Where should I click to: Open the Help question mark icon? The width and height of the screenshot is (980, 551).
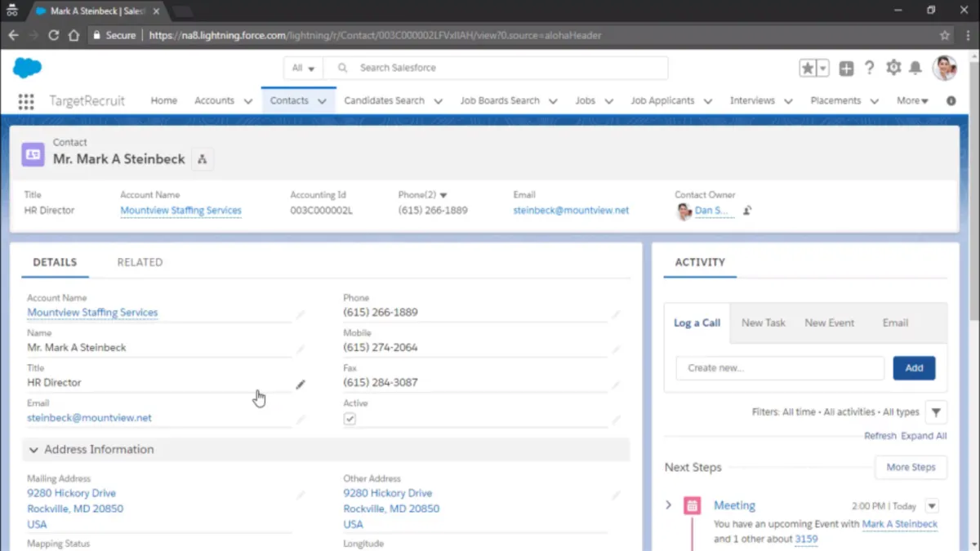(x=870, y=69)
